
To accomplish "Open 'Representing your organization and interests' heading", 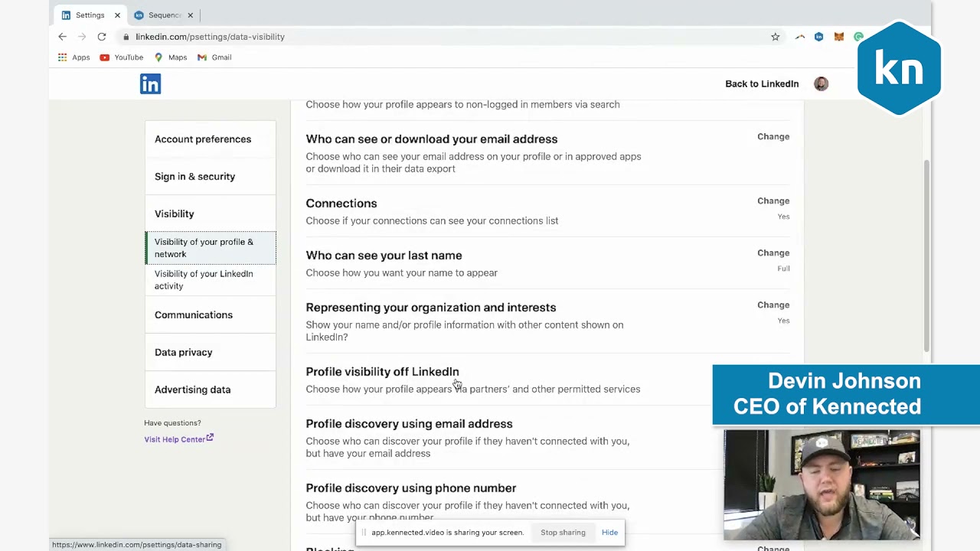I will 431,308.
